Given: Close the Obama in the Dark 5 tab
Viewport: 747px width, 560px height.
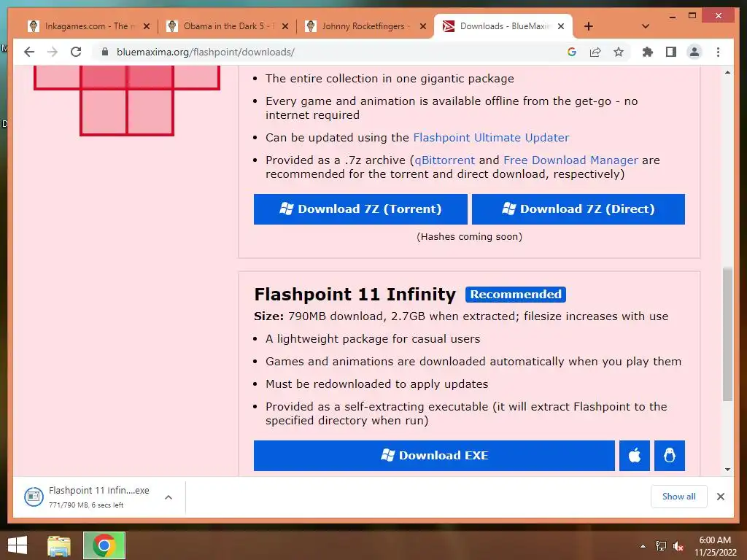Looking at the screenshot, I should [x=285, y=26].
